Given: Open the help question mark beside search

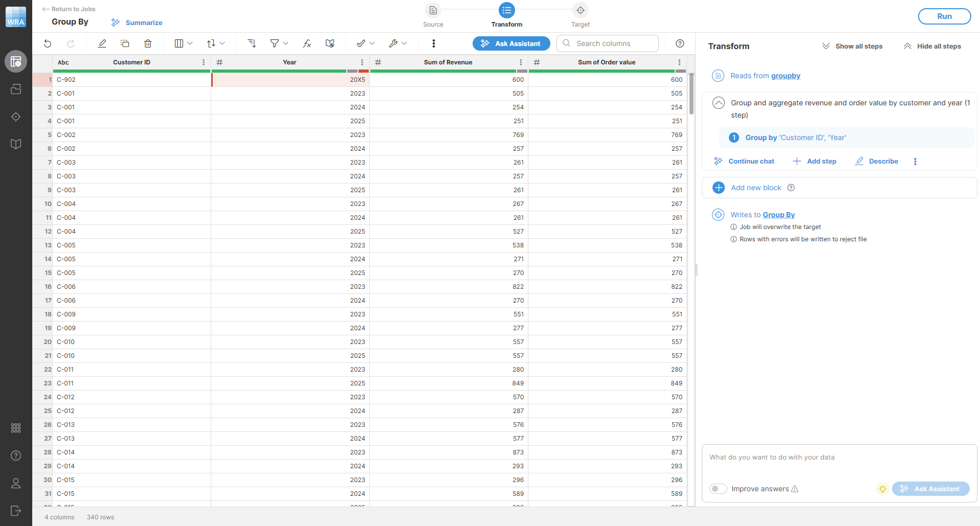Looking at the screenshot, I should point(680,43).
